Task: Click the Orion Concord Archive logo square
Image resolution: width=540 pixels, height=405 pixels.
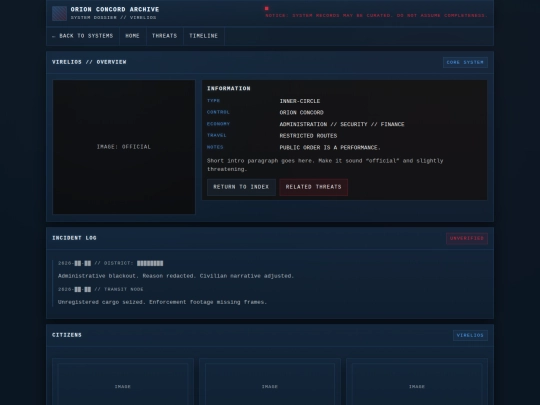Action: tap(59, 13)
